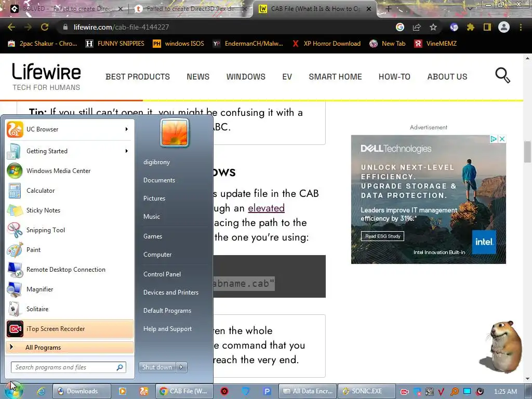Click Search programs and files field
Image resolution: width=532 pixels, height=399 pixels.
pyautogui.click(x=69, y=367)
